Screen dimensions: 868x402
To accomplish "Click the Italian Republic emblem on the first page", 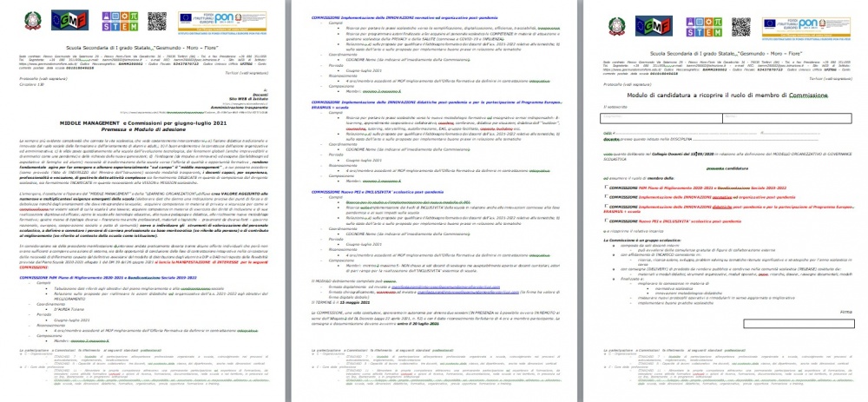I will coord(32,21).
